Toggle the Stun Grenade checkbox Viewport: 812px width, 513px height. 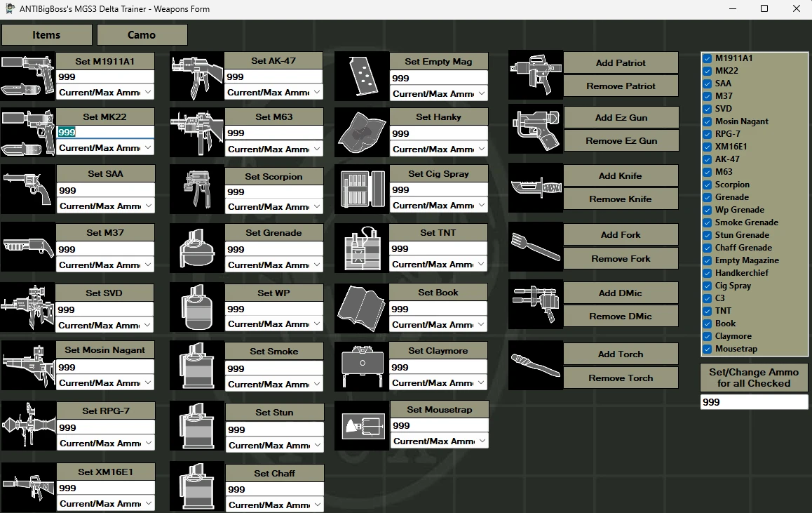708,235
